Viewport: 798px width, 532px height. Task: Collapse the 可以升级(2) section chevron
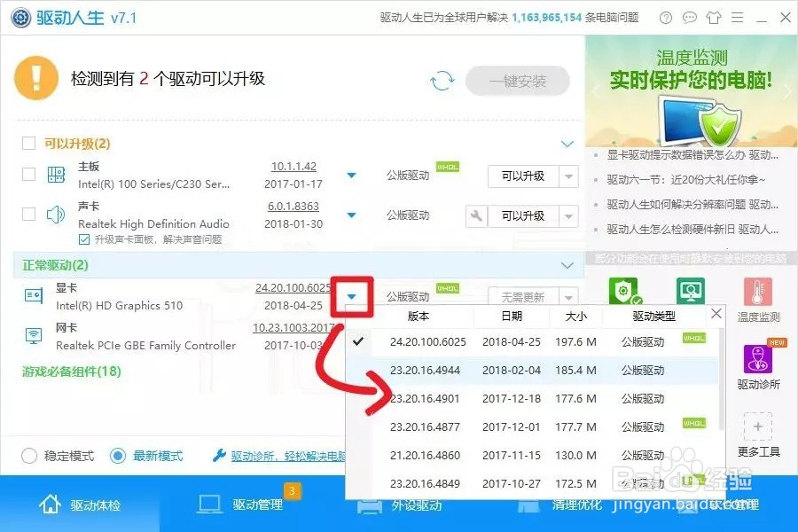(567, 144)
